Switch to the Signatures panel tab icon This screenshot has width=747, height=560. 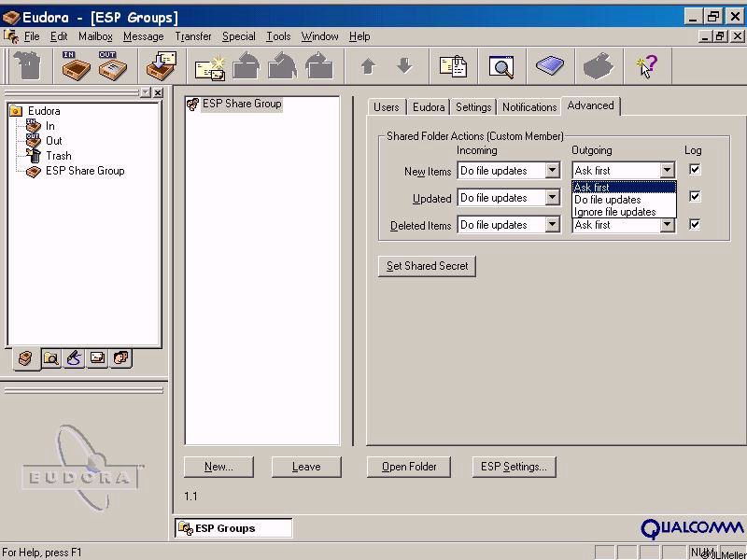click(x=74, y=358)
